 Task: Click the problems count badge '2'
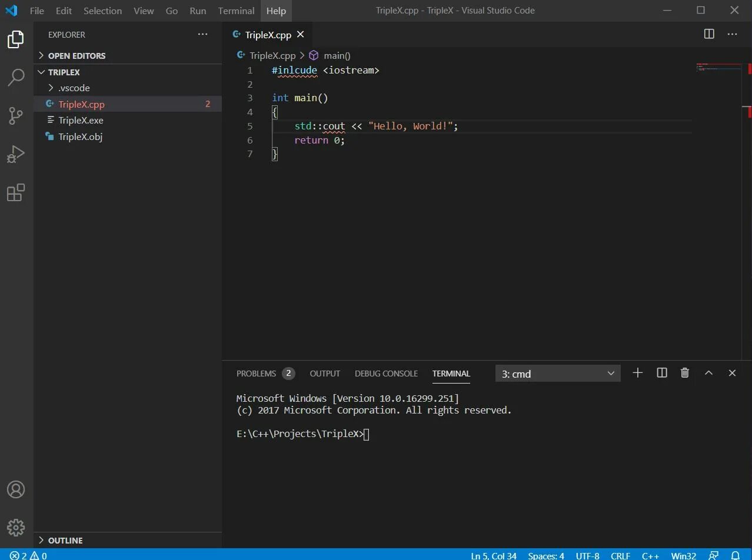click(288, 374)
